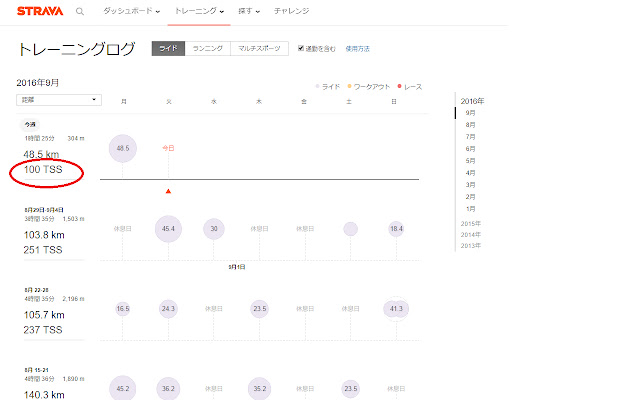Click the 45.2 ride bubble
Viewport: 640px width, 400px height.
click(x=123, y=388)
